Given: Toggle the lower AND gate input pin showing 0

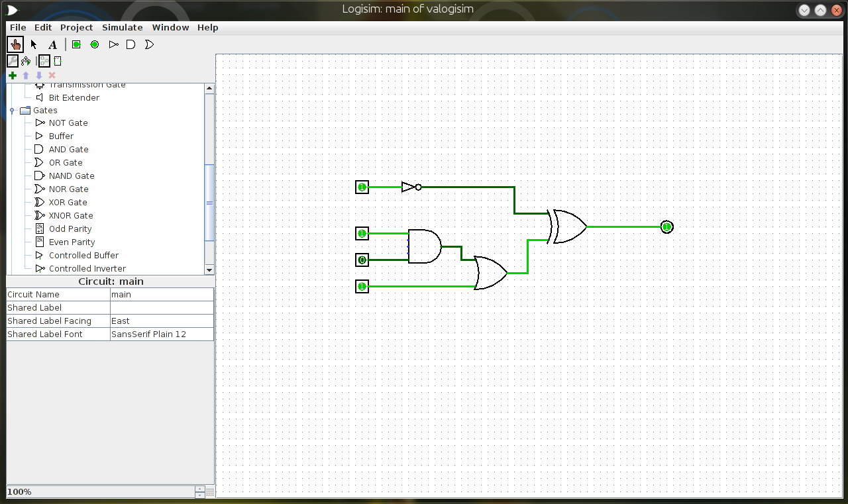Looking at the screenshot, I should point(362,260).
